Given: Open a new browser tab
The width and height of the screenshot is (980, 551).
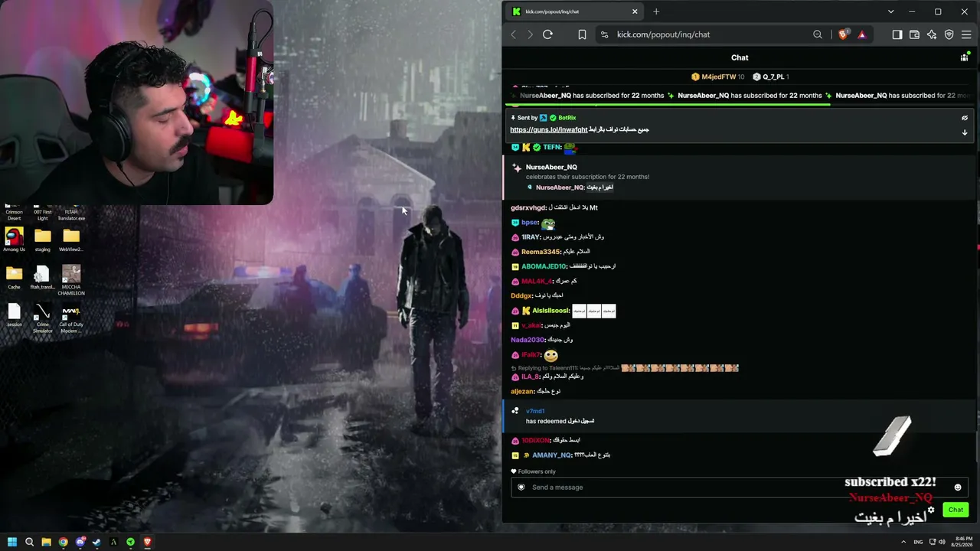Looking at the screenshot, I should tap(656, 11).
